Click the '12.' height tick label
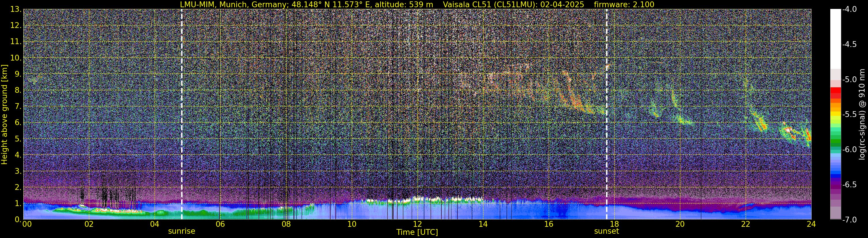 (16, 26)
